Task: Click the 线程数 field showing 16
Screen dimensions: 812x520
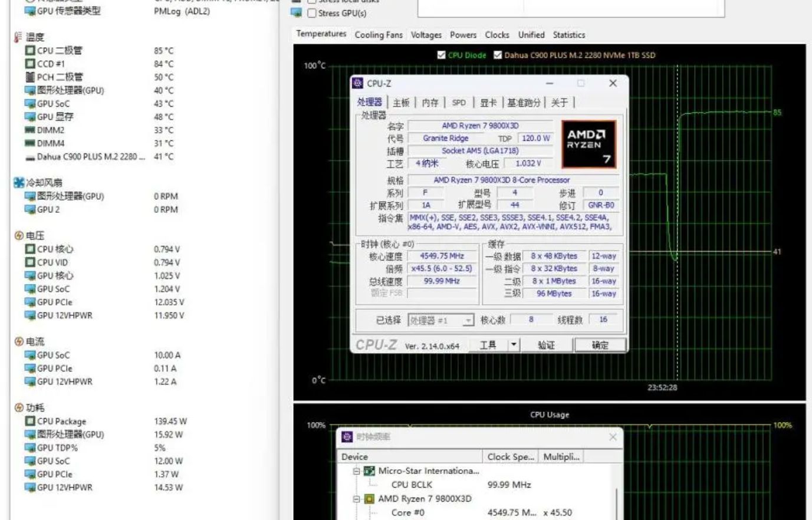Action: pyautogui.click(x=603, y=320)
